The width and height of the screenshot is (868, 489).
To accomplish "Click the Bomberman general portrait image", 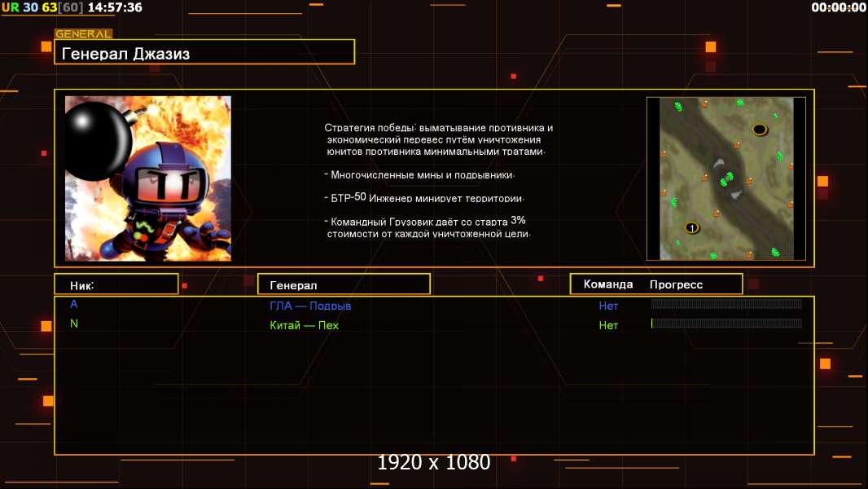I will (148, 178).
